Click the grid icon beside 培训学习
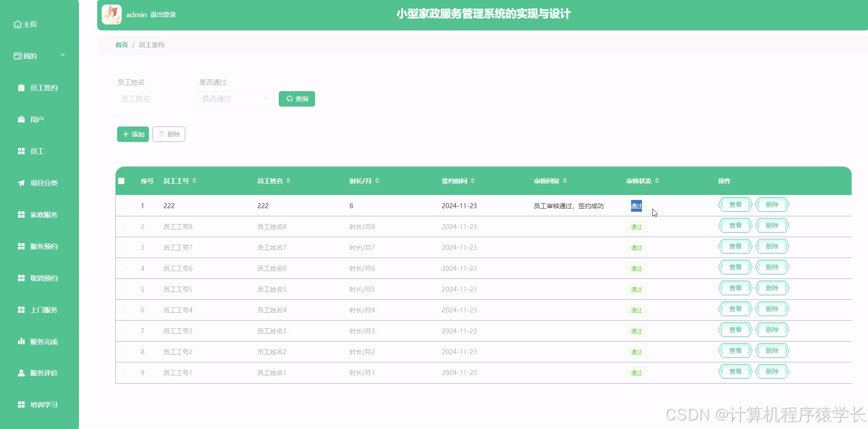 coord(21,405)
